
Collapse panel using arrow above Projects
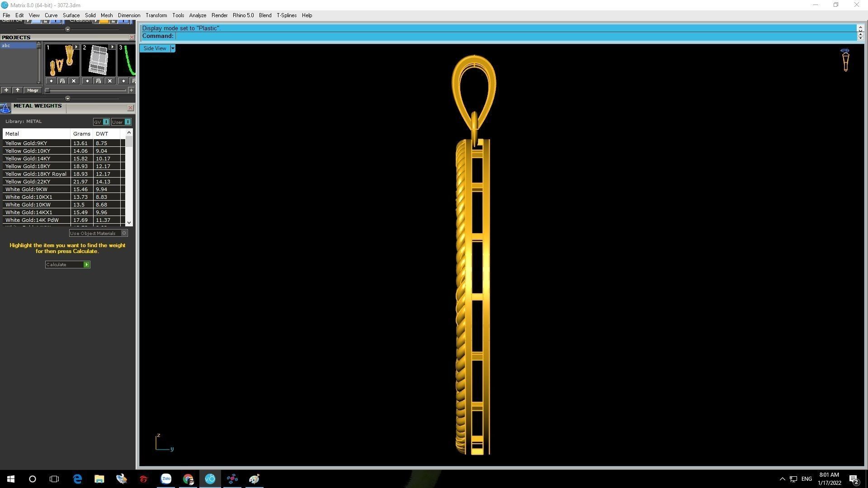[68, 29]
